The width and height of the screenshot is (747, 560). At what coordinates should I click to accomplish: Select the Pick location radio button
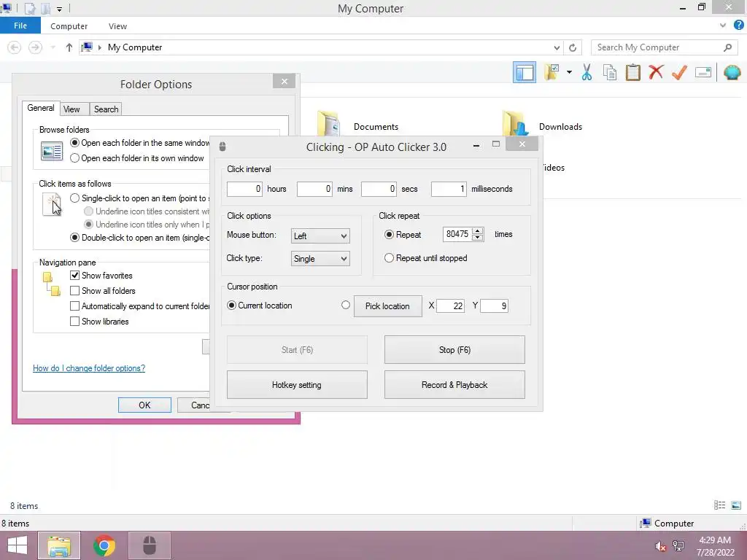(x=346, y=306)
